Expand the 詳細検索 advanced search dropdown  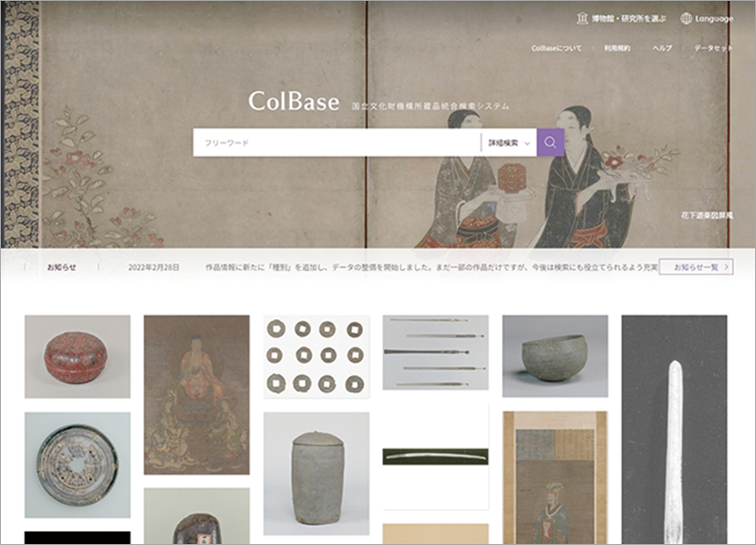(x=509, y=142)
